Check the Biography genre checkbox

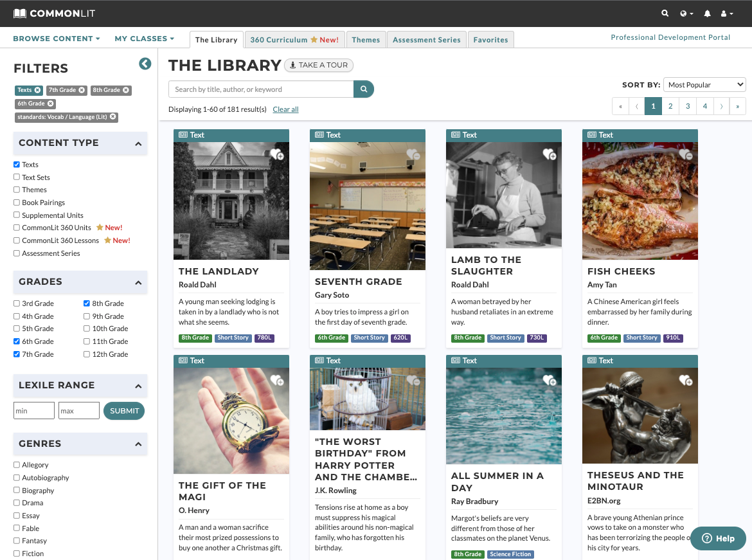[17, 490]
